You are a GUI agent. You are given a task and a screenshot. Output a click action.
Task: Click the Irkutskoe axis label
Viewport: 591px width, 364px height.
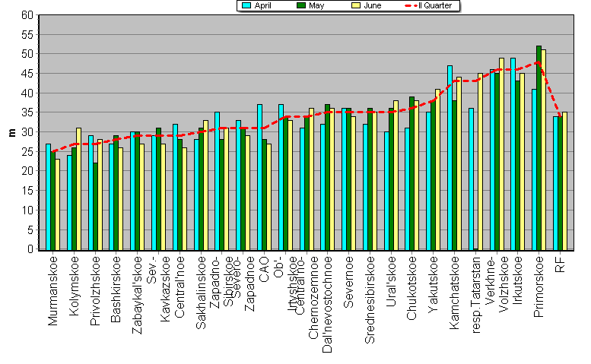[518, 280]
